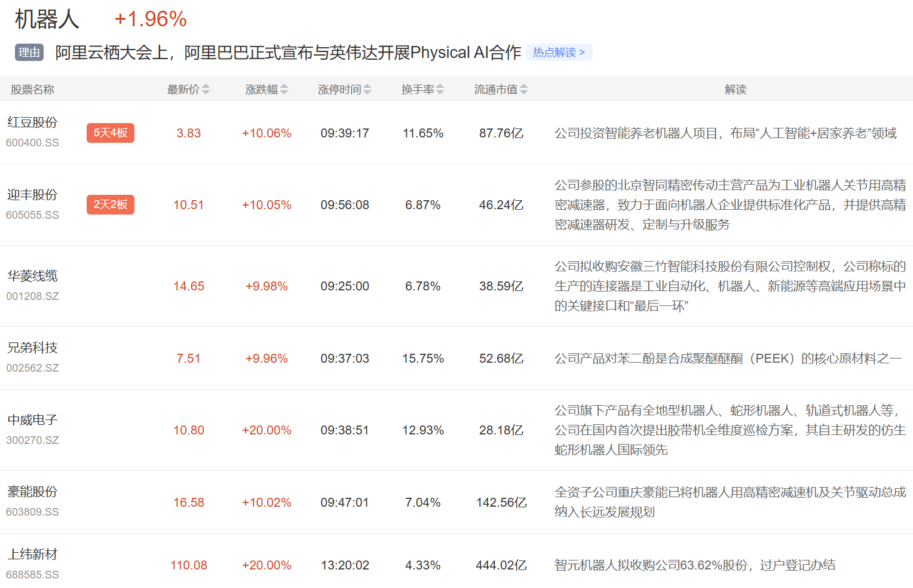Screen dimensions: 913x588
Task: Click the 5天4板 badge
Action: [111, 133]
